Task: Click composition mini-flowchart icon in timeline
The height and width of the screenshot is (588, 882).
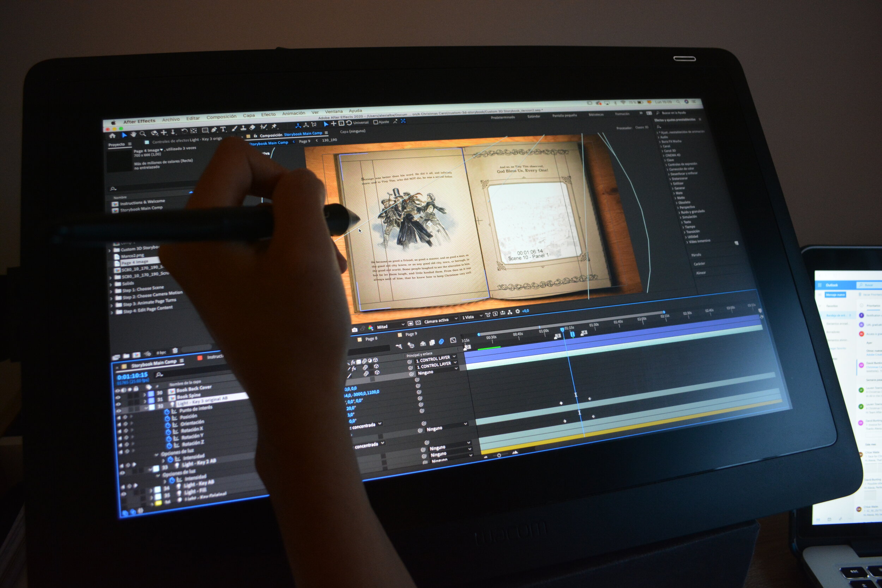Action: tap(399, 346)
